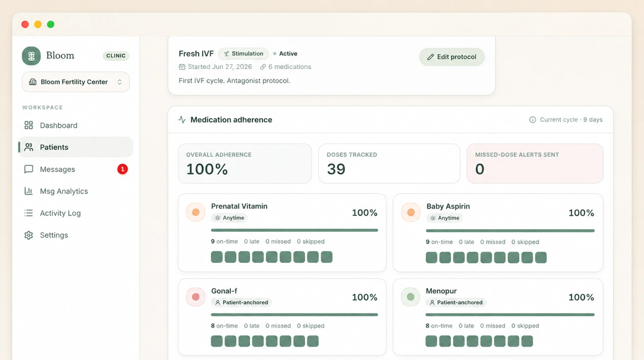Image resolution: width=644 pixels, height=360 pixels.
Task: Click the last dose square for Prenatal Vitamin
Action: click(327, 257)
